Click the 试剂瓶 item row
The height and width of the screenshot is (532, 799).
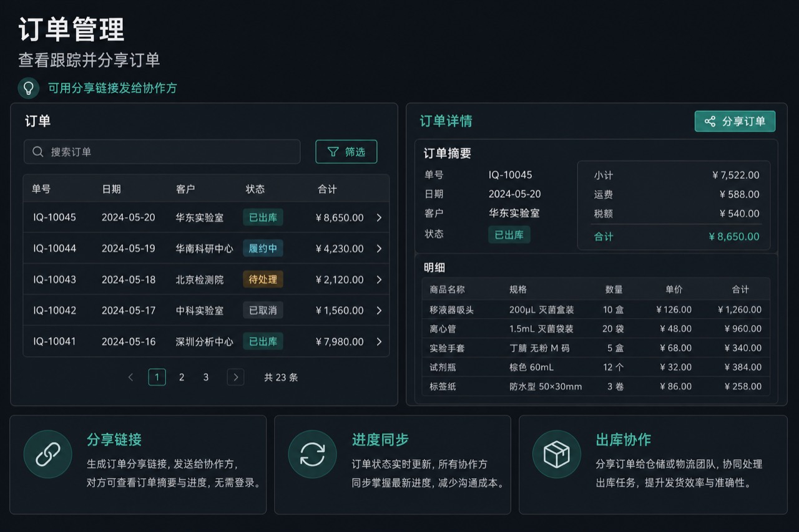(596, 367)
